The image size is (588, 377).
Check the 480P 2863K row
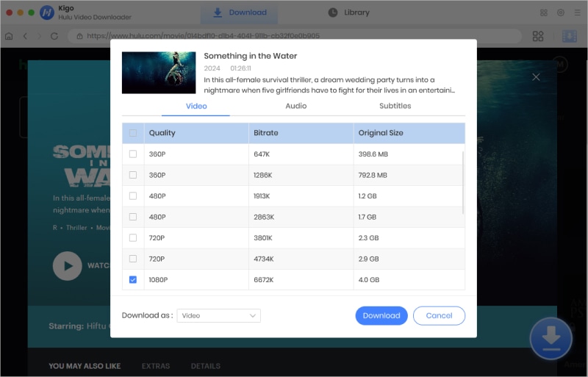(133, 217)
